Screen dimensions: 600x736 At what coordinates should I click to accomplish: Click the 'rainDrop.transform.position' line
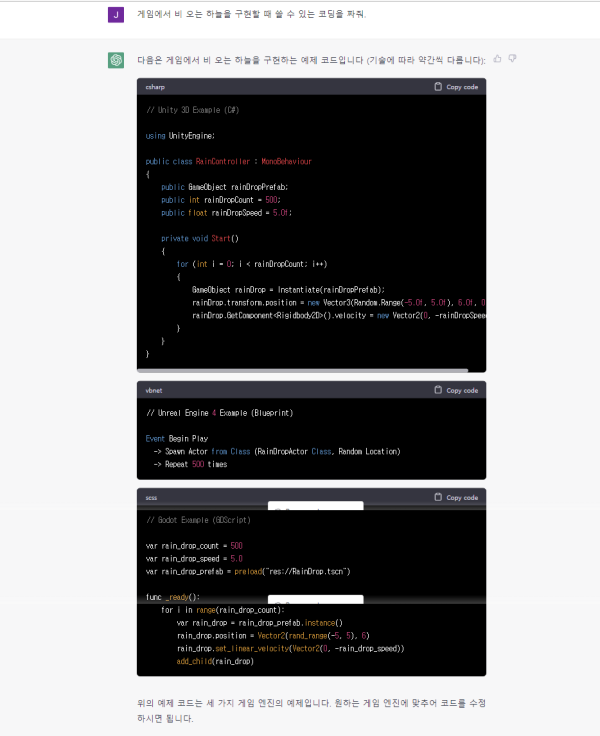339,303
